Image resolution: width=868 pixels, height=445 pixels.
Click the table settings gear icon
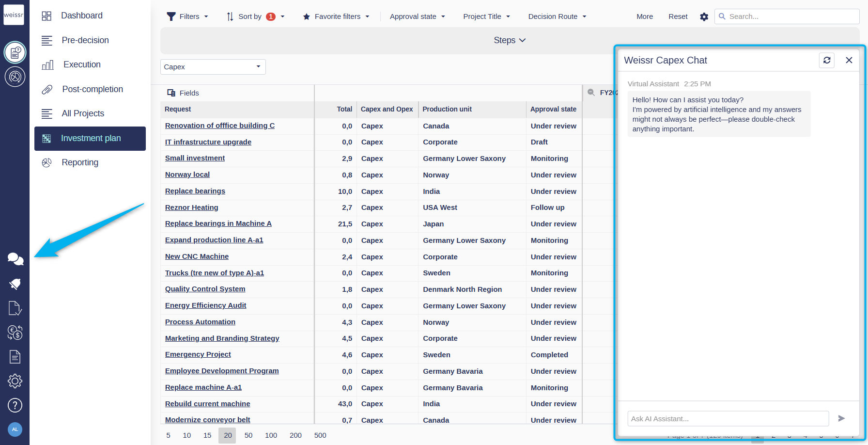tap(704, 16)
